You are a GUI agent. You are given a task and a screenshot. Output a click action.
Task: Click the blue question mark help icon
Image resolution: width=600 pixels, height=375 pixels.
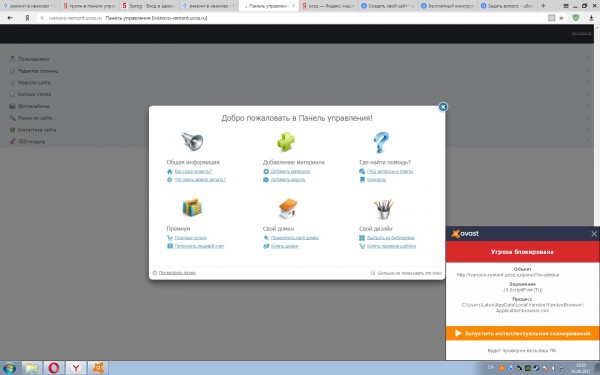coord(381,142)
